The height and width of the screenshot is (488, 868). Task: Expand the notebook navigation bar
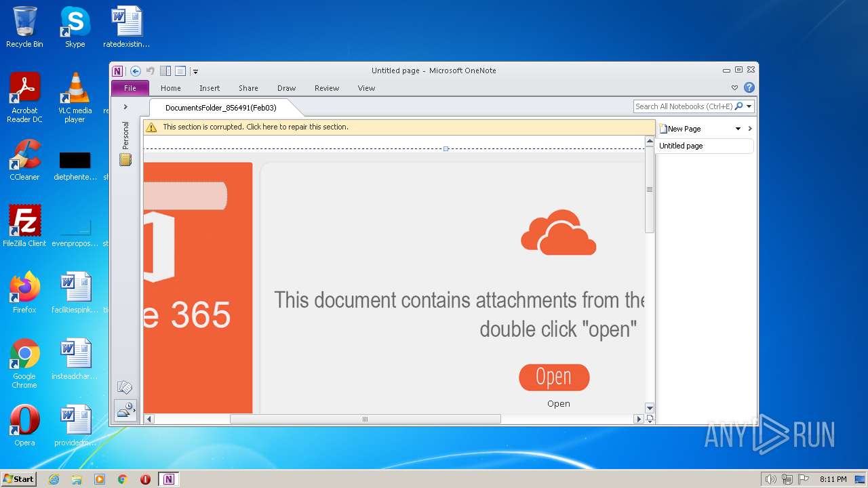pos(125,107)
